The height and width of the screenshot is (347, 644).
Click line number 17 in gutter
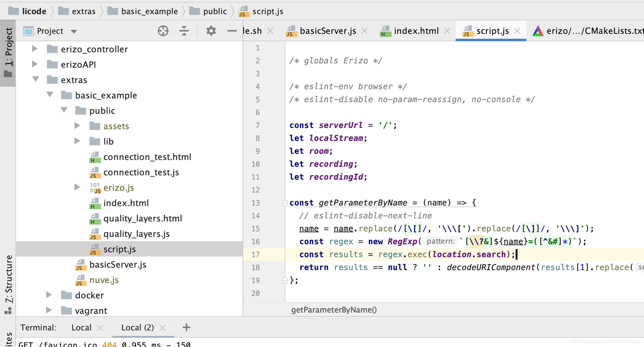pyautogui.click(x=256, y=254)
